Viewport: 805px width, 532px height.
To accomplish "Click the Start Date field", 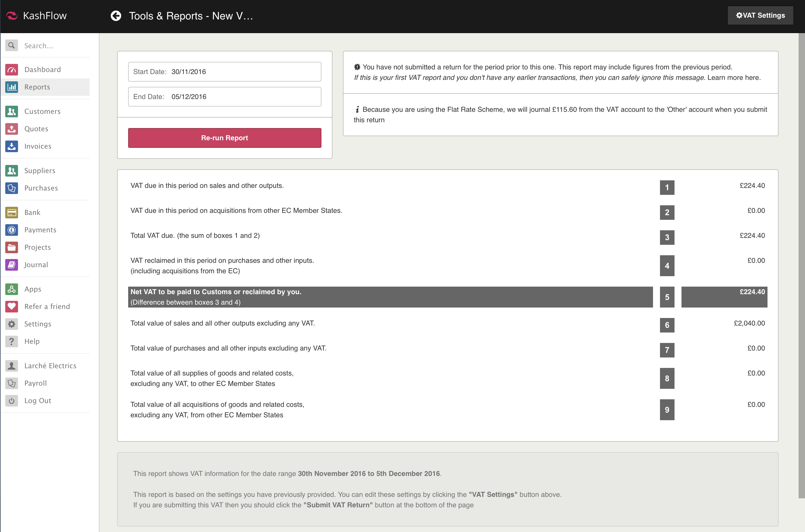I will click(224, 72).
